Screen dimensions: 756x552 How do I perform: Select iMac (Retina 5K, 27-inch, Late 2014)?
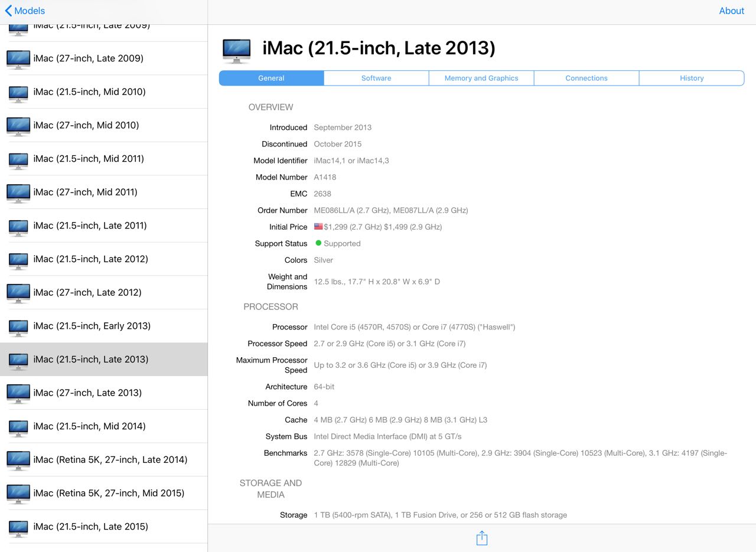coord(104,459)
